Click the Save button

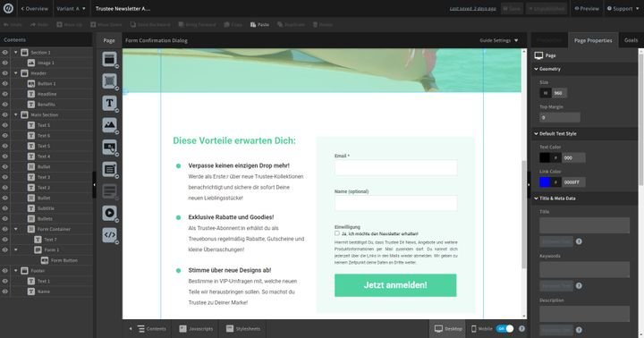(512, 8)
